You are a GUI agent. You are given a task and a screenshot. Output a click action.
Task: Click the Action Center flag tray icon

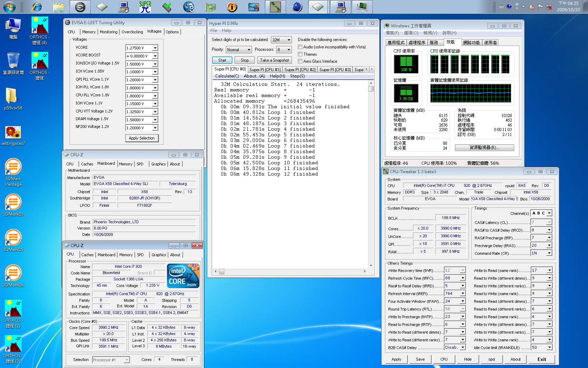540,7
